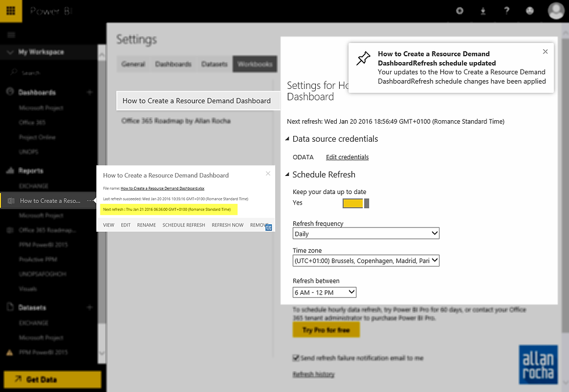Click Edit credentials link
This screenshot has height=392, width=569.
347,157
